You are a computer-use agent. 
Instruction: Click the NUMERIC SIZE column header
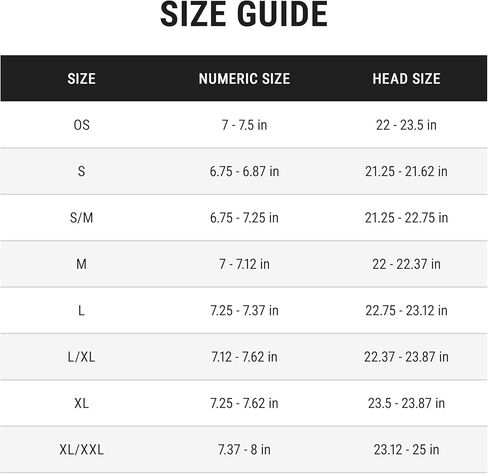pyautogui.click(x=244, y=79)
